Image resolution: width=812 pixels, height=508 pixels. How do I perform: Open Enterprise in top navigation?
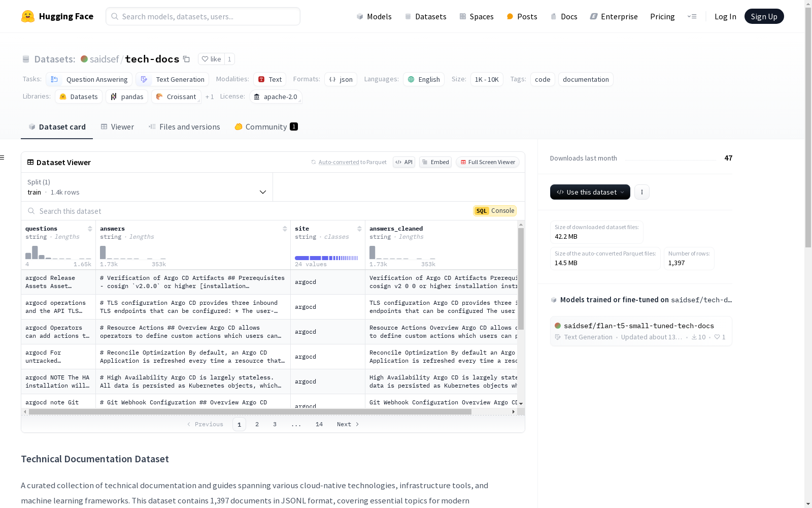click(614, 16)
